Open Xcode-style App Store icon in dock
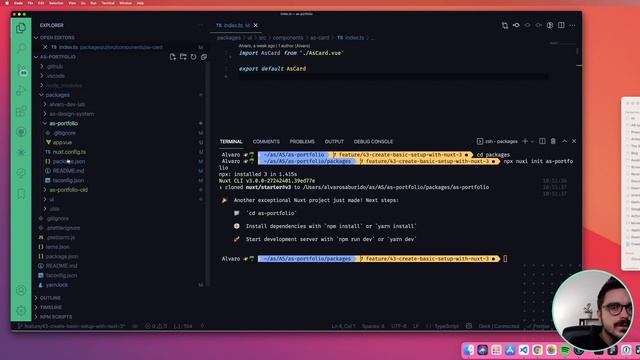This screenshot has width=640, height=360. click(x=510, y=350)
